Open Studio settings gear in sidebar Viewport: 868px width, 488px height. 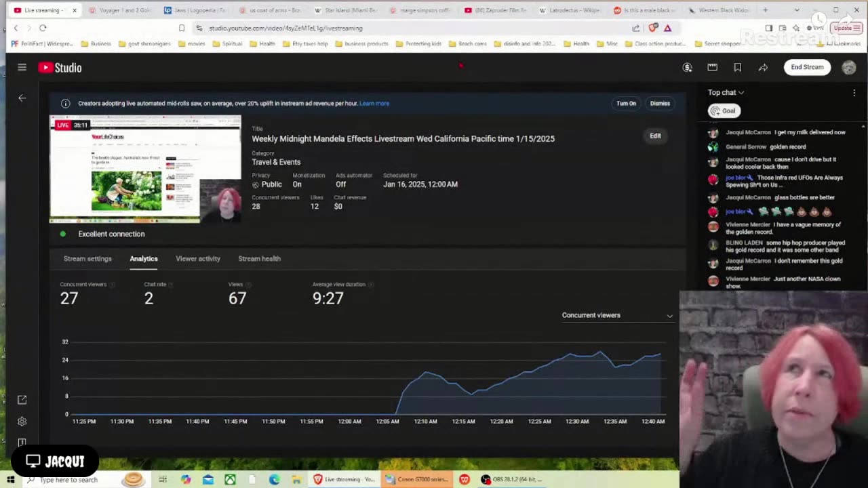pyautogui.click(x=22, y=422)
